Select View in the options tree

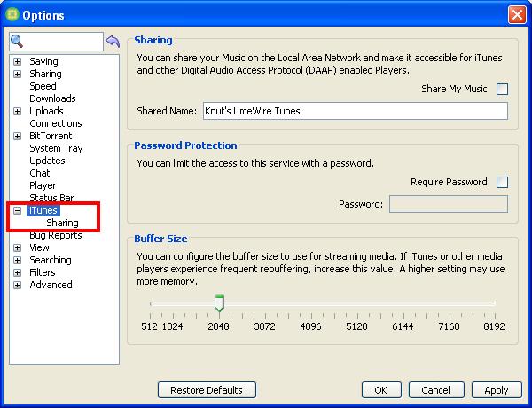(x=39, y=247)
